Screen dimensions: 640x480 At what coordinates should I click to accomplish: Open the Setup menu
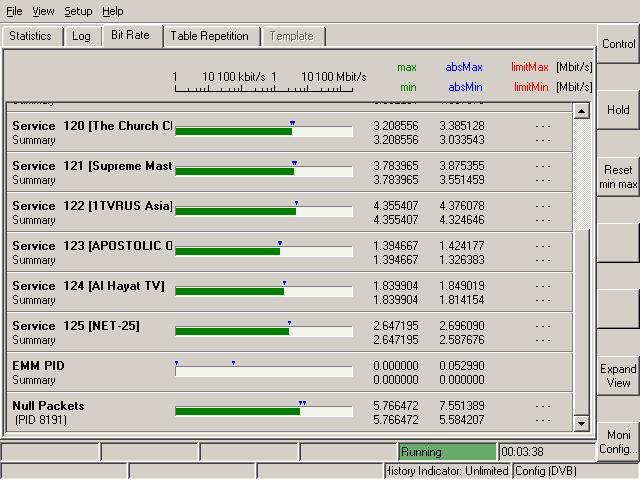pyautogui.click(x=78, y=11)
